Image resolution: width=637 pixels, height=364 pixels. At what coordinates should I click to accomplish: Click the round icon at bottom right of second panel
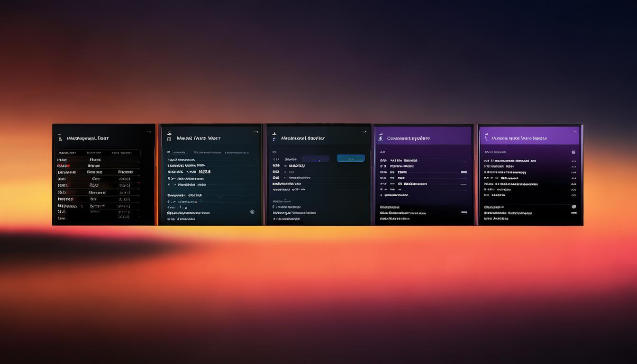pyautogui.click(x=252, y=212)
